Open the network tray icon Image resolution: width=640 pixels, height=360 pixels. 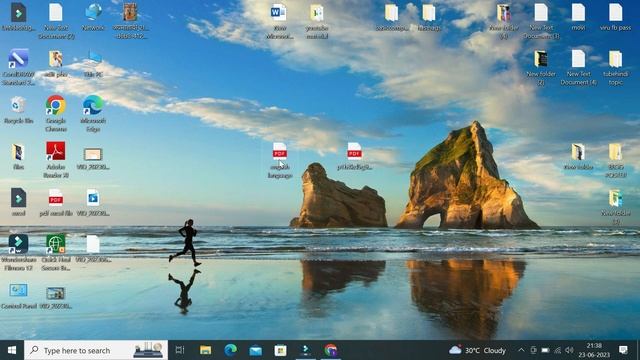tap(557, 350)
